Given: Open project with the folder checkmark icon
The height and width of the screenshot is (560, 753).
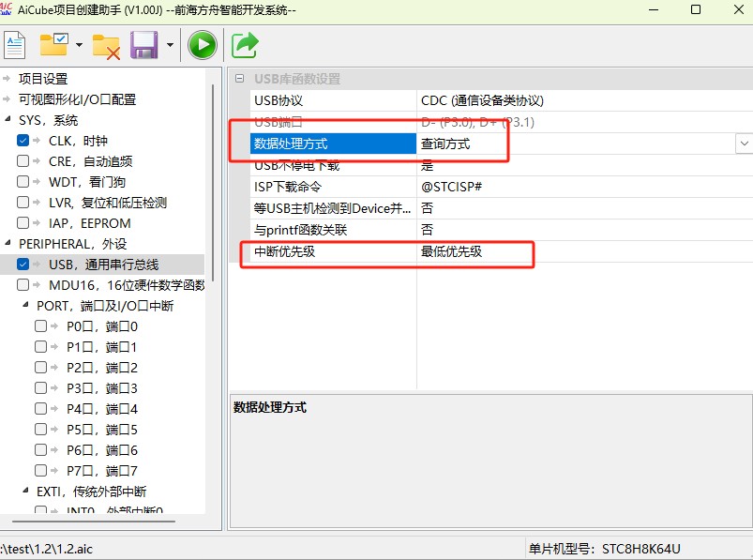Looking at the screenshot, I should coord(53,45).
